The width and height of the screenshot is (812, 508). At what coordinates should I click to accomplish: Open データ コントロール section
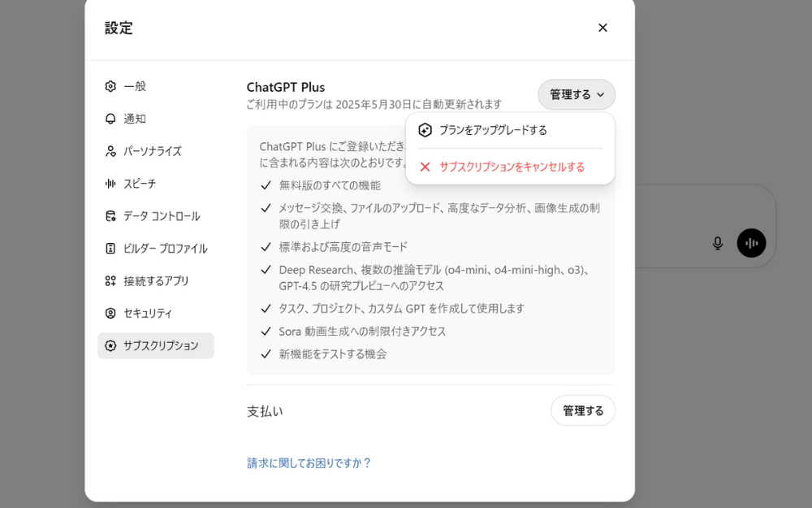[156, 216]
